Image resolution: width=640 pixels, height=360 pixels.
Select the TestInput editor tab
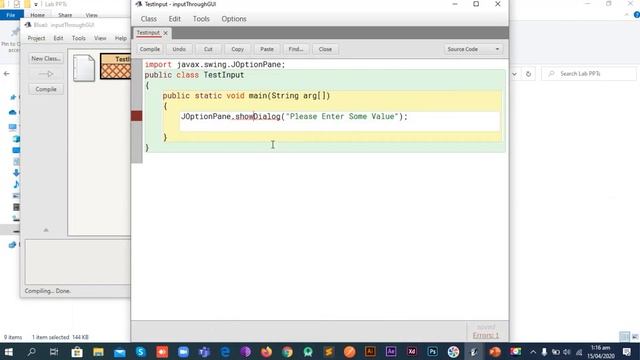coord(148,33)
